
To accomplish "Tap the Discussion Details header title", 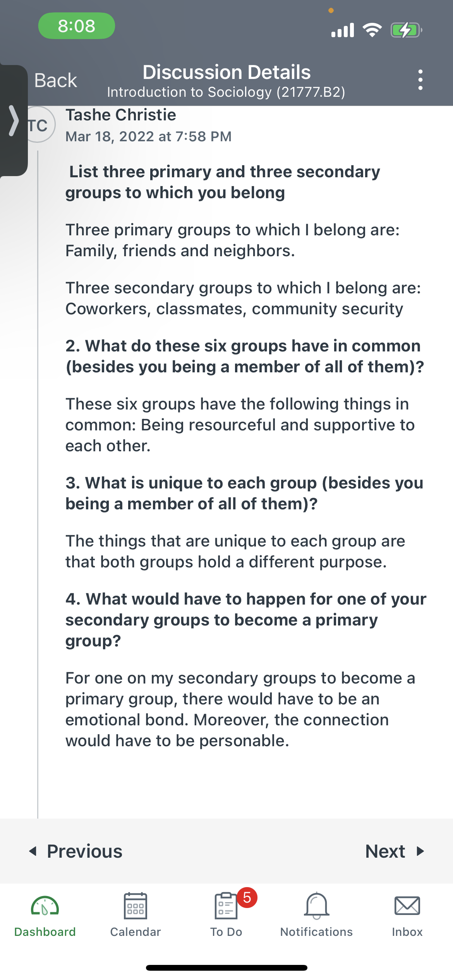I will [x=226, y=72].
